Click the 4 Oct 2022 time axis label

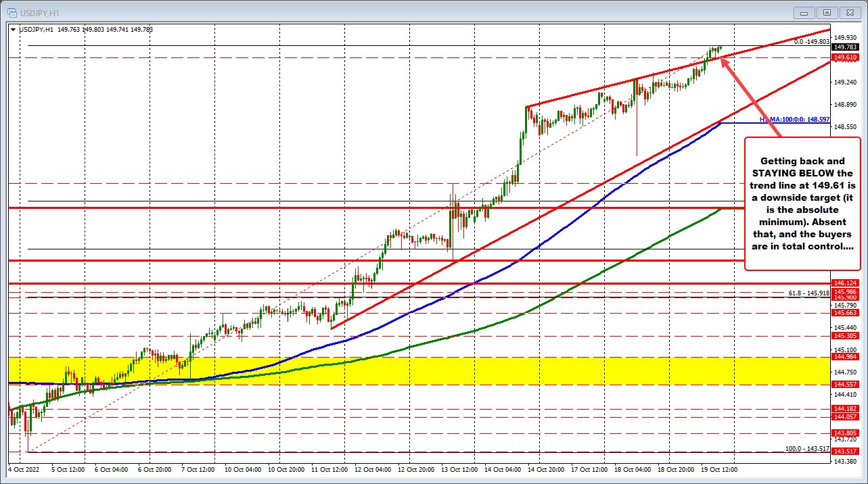pos(22,469)
